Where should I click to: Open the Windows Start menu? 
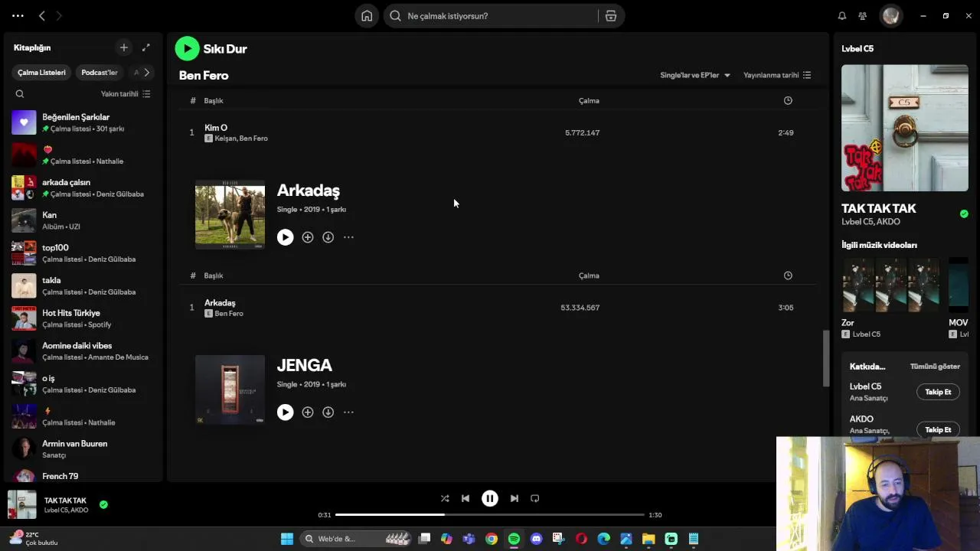click(x=287, y=539)
